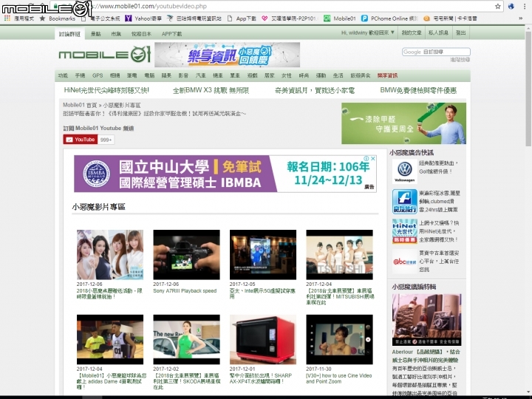Screen dimensions: 532x399
Task: Open the HiNet ad icon in the sidebar
Action: (404, 231)
